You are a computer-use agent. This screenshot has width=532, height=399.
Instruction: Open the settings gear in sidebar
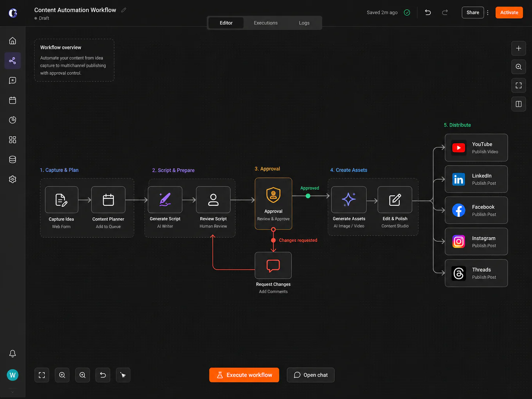pos(12,179)
